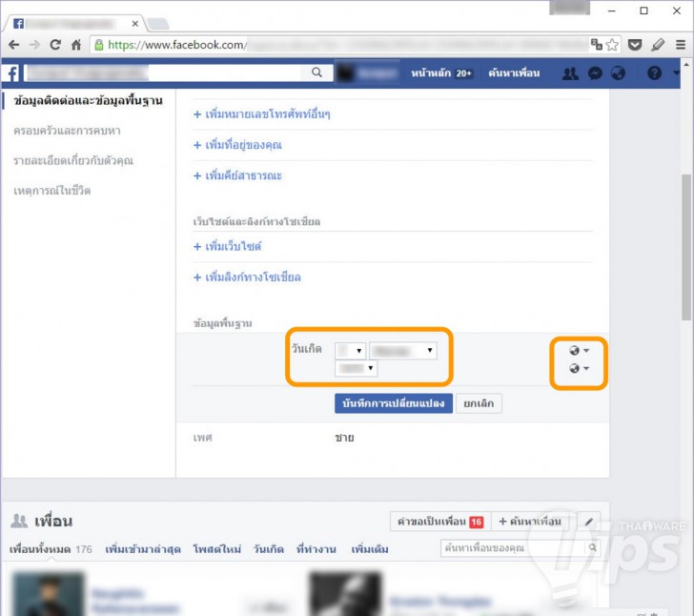Open notifications globe in top bar

[x=619, y=73]
